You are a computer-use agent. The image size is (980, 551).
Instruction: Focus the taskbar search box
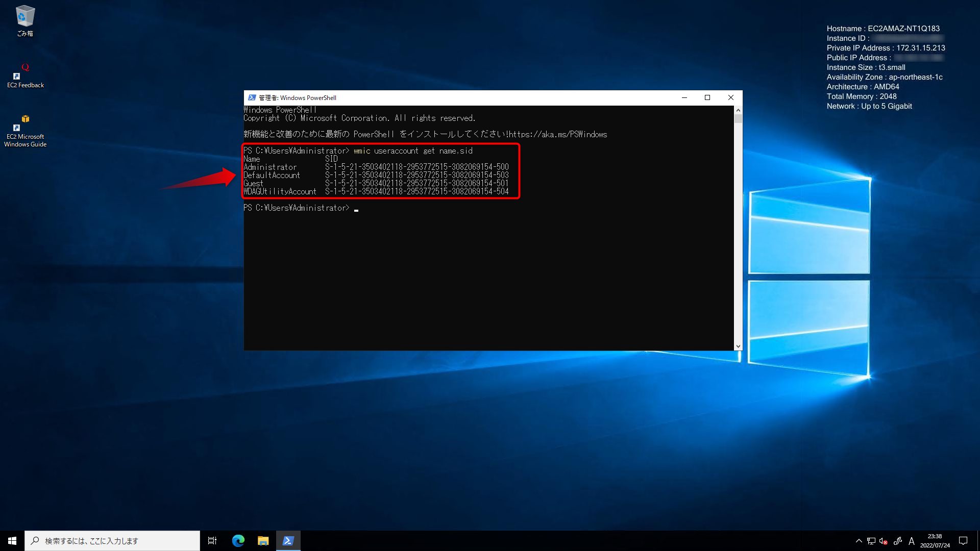click(x=112, y=540)
